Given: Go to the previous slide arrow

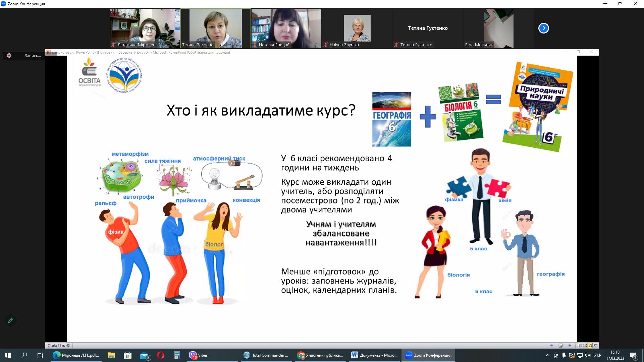Looking at the screenshot, I should click(551, 345).
